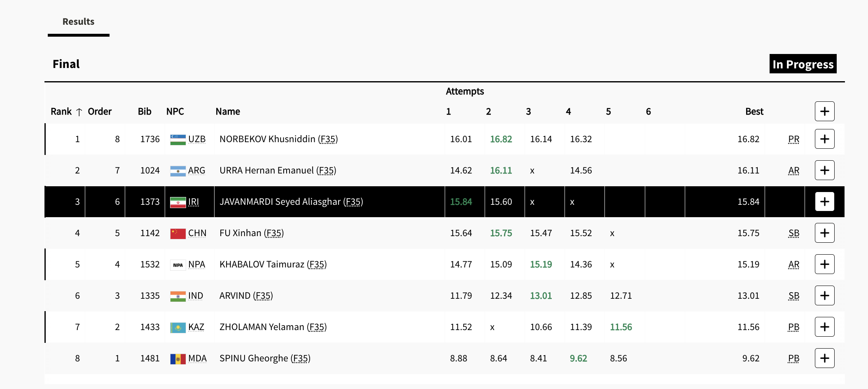
Task: Click the Uzbekistan flag icon
Action: [178, 139]
